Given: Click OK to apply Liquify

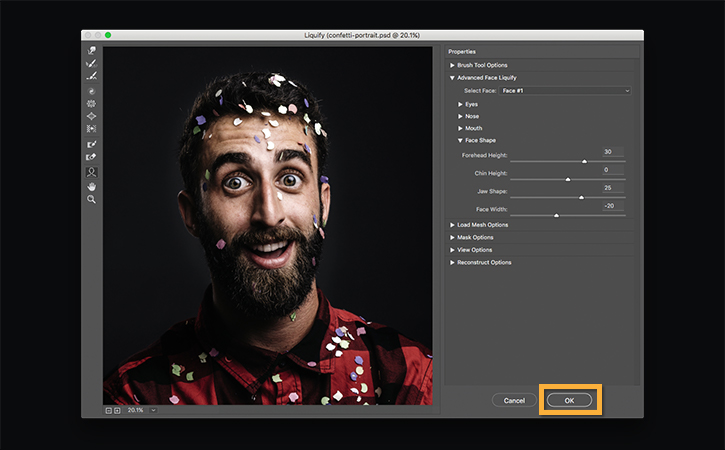Looking at the screenshot, I should 569,400.
